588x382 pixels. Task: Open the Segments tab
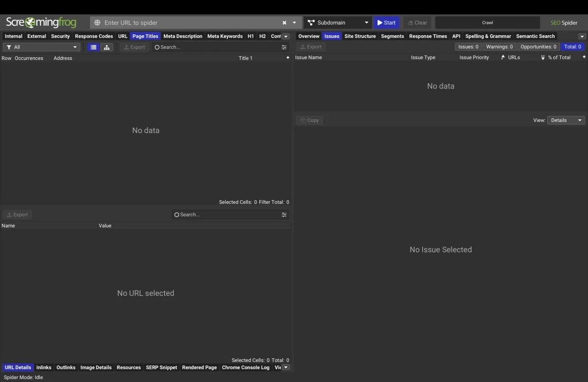(393, 36)
